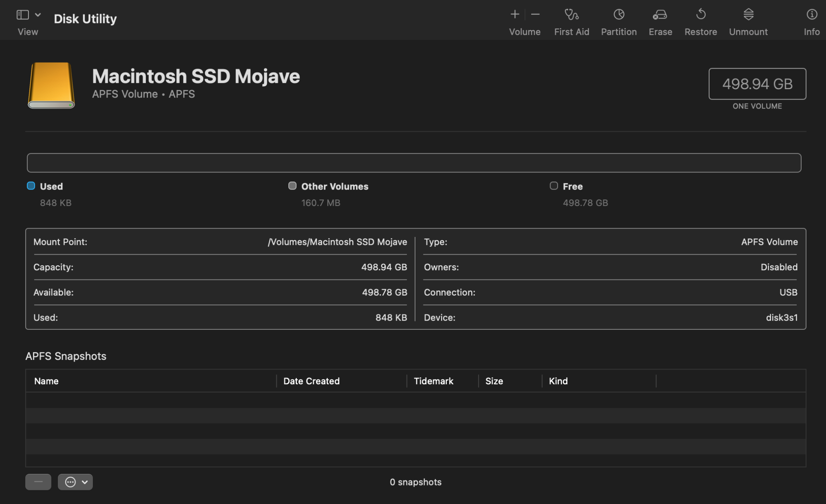Image resolution: width=826 pixels, height=504 pixels.
Task: Click the remove snapshot minus button
Action: pos(38,482)
